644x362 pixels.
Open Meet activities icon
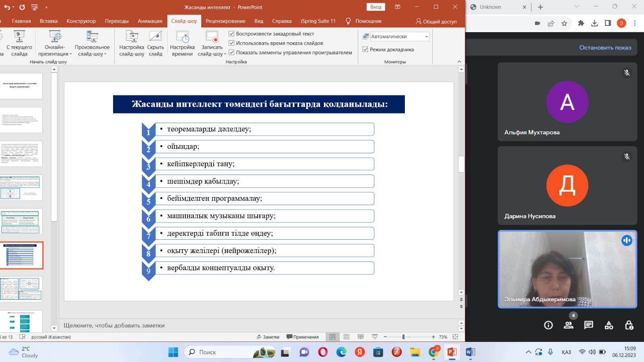tap(609, 325)
